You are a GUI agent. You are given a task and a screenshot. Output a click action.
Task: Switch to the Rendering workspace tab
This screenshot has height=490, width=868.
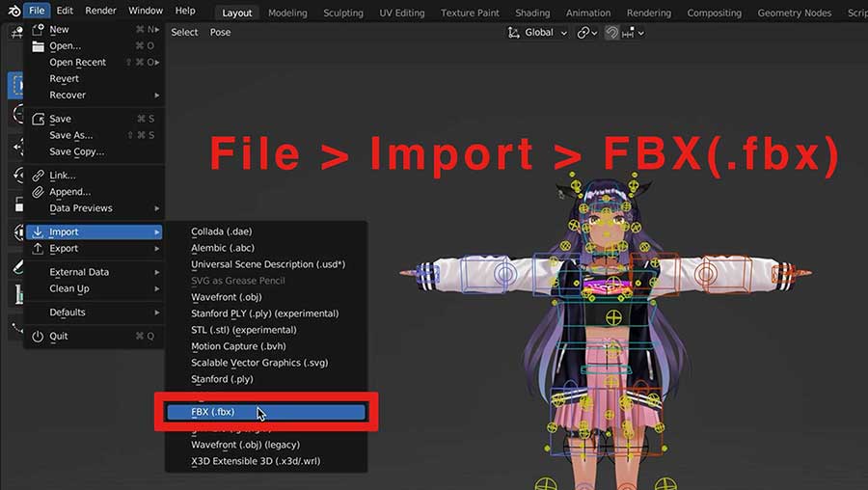(x=649, y=13)
